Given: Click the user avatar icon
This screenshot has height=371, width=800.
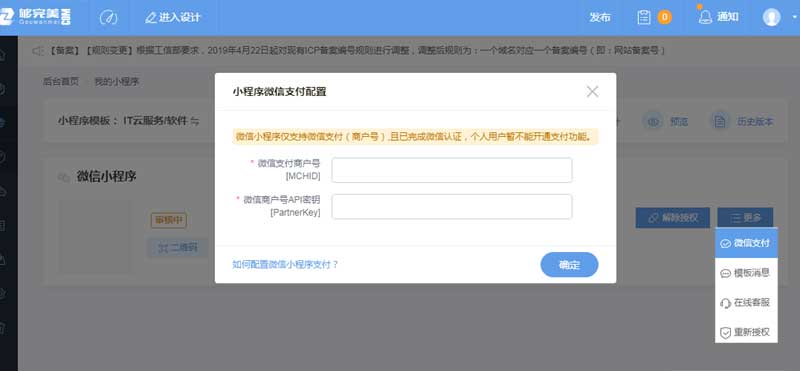Looking at the screenshot, I should (771, 17).
